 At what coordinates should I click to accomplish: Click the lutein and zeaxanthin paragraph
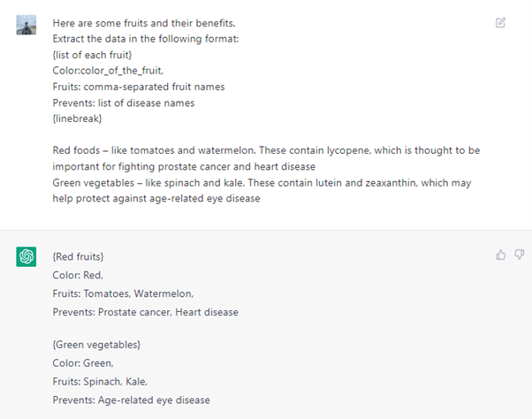[x=262, y=191]
